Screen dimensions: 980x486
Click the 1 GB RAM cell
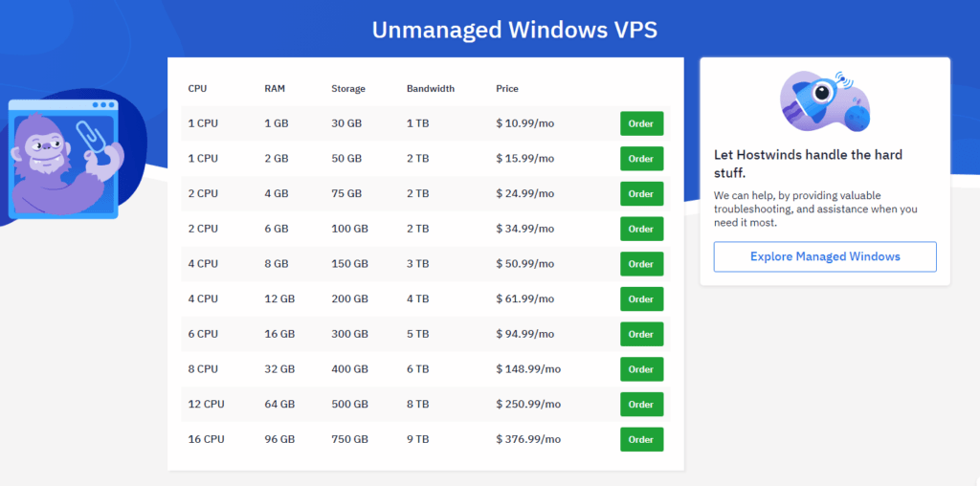tap(277, 123)
